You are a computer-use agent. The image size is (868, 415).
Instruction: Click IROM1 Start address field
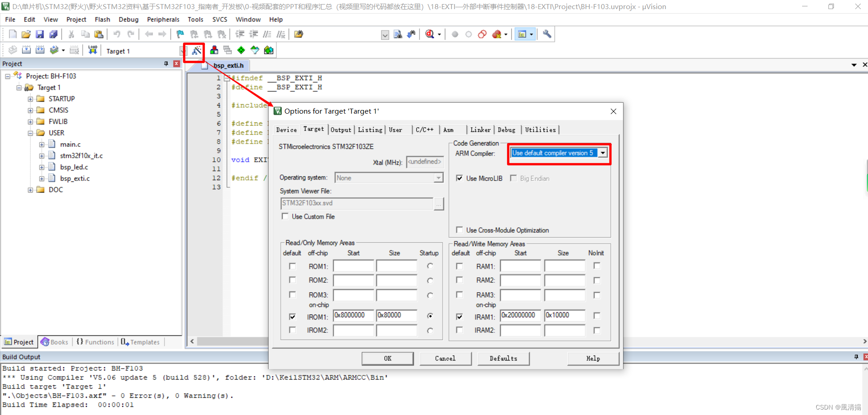pos(354,315)
